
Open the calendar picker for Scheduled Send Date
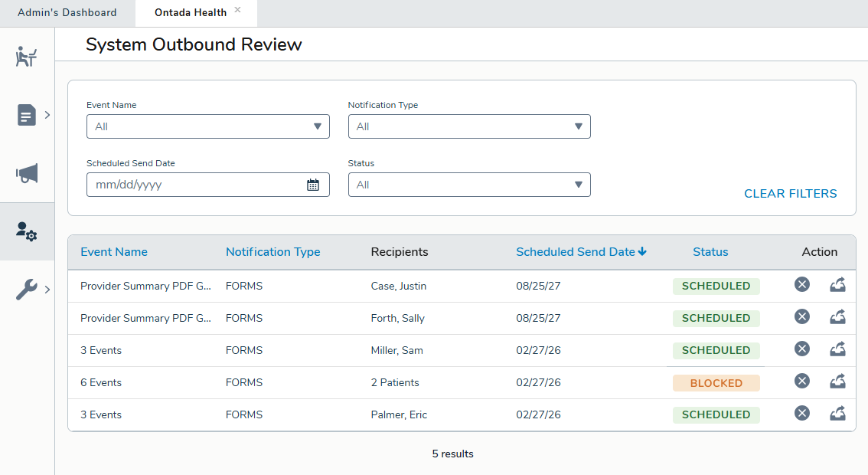312,185
